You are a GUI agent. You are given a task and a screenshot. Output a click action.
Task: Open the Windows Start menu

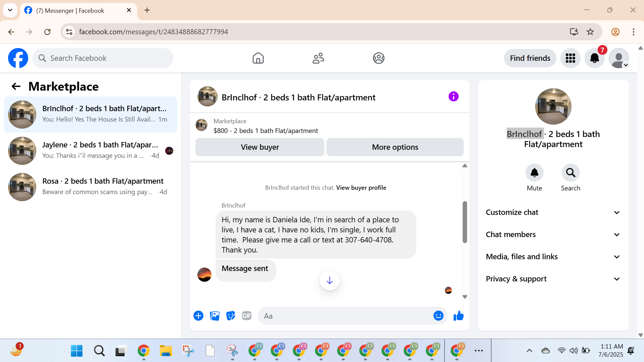pos(77,351)
